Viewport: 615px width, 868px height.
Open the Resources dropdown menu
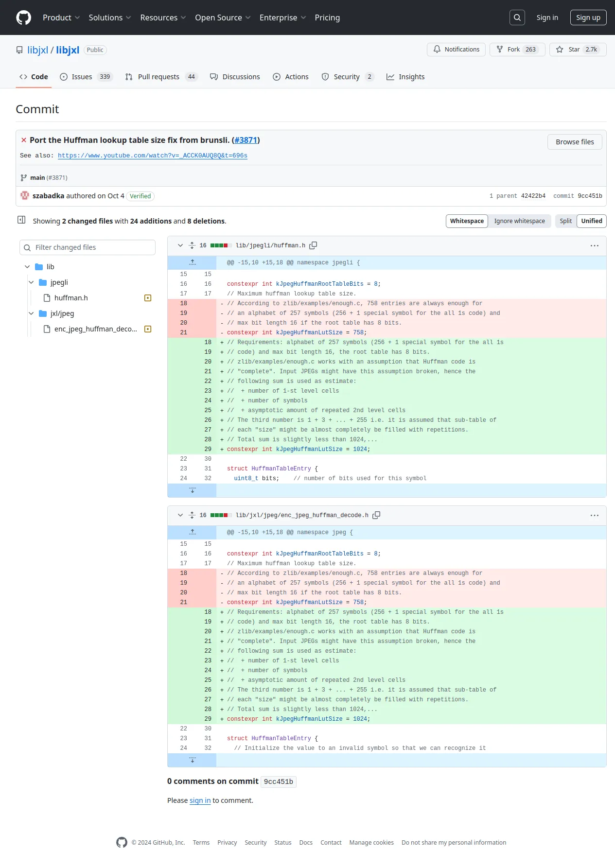[163, 17]
